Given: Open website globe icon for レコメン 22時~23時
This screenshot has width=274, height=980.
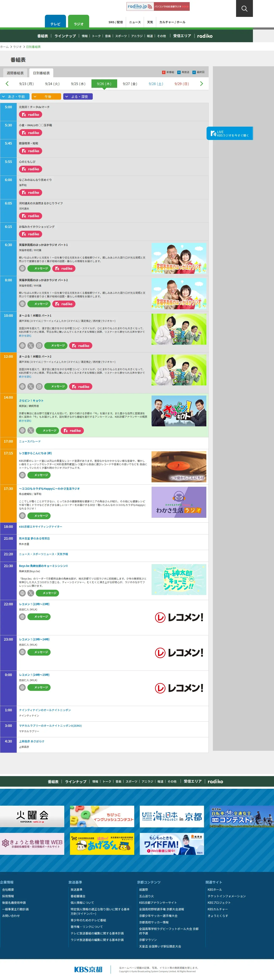Looking at the screenshot, I should click(x=22, y=617).
